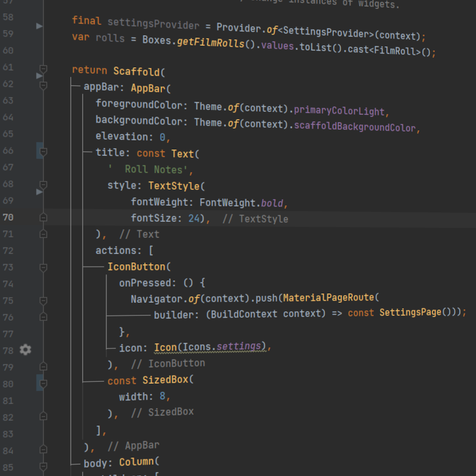The height and width of the screenshot is (476, 476).
Task: Collapse the IconButton block at line 73
Action: click(43, 268)
